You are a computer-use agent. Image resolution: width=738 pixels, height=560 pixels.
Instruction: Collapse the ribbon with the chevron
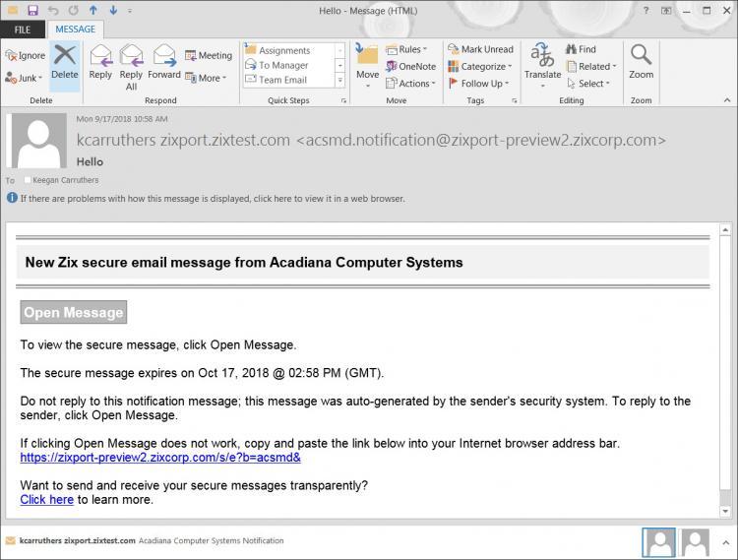(x=727, y=100)
